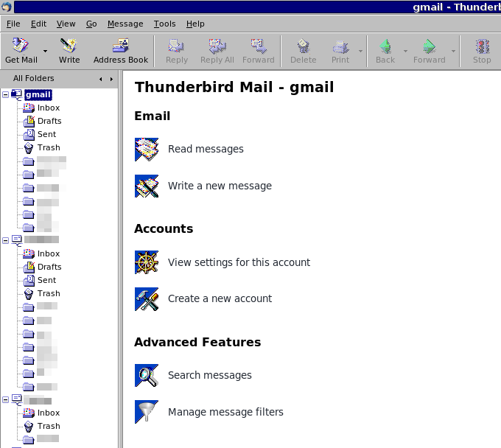Open the Address Book
The height and width of the screenshot is (448, 501).
click(x=120, y=51)
